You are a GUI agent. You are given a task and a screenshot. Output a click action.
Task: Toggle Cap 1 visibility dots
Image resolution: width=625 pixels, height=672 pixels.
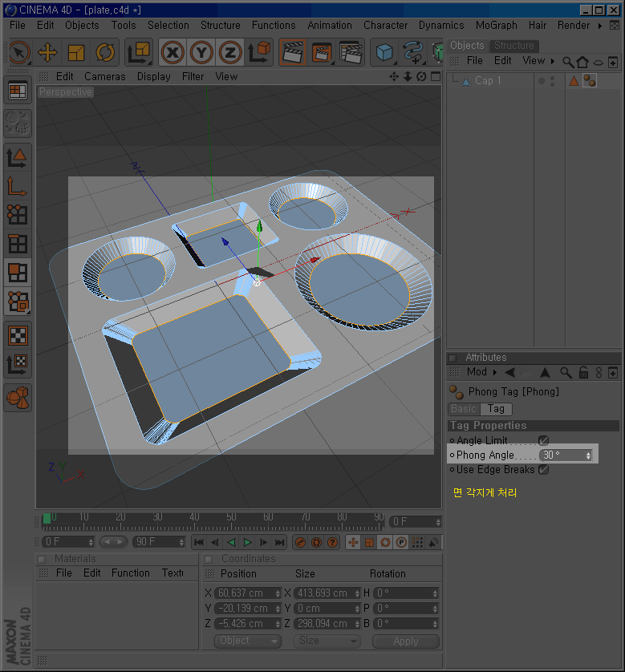click(552, 81)
